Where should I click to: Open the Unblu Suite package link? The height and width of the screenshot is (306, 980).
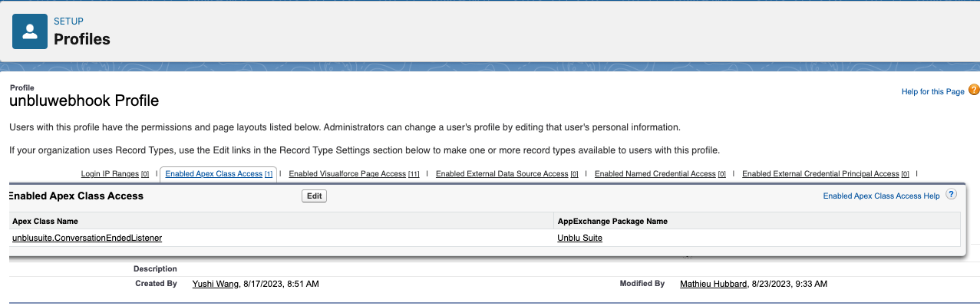pos(579,238)
